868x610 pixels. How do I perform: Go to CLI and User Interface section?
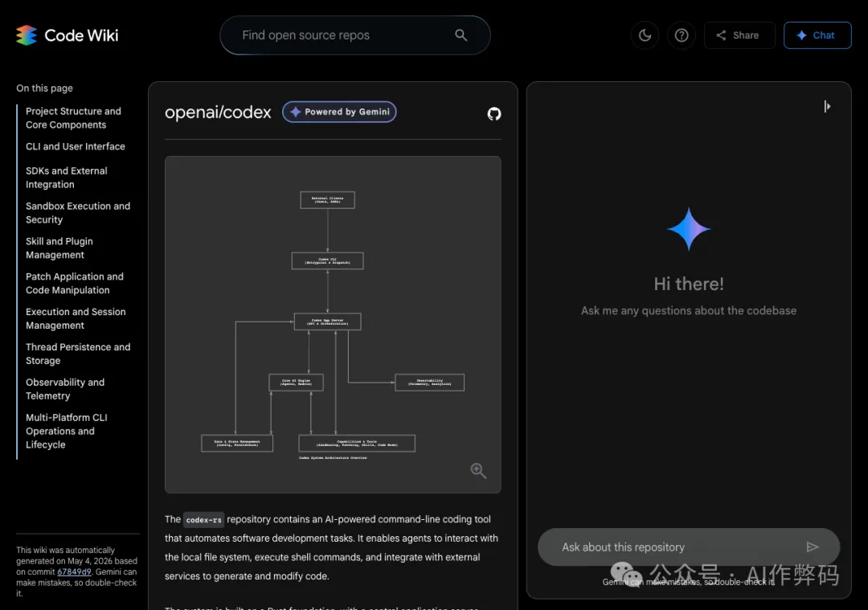76,147
